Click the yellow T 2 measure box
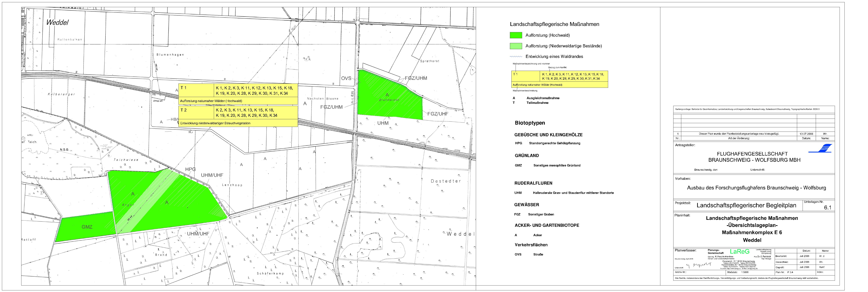The height and width of the screenshot is (292, 868). pyautogui.click(x=238, y=116)
